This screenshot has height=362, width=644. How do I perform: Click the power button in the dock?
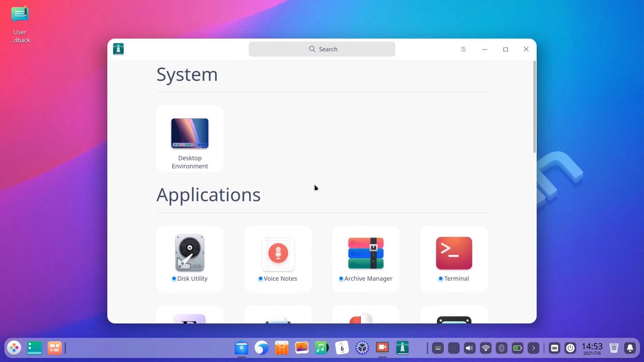coord(570,348)
